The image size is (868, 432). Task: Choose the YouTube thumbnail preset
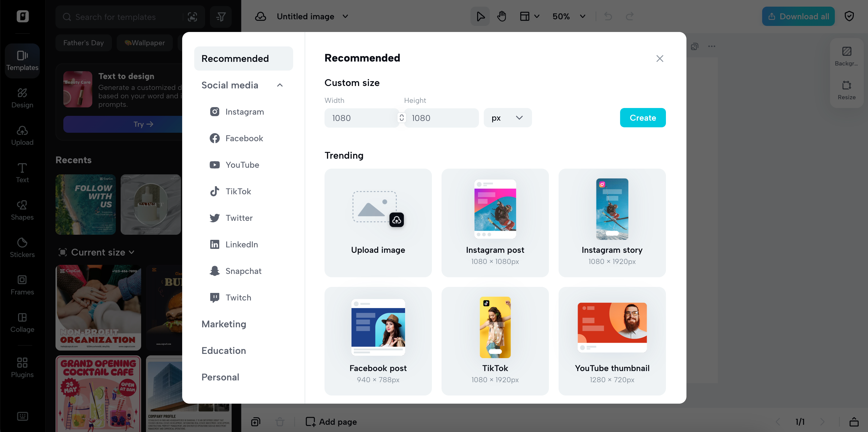612,341
